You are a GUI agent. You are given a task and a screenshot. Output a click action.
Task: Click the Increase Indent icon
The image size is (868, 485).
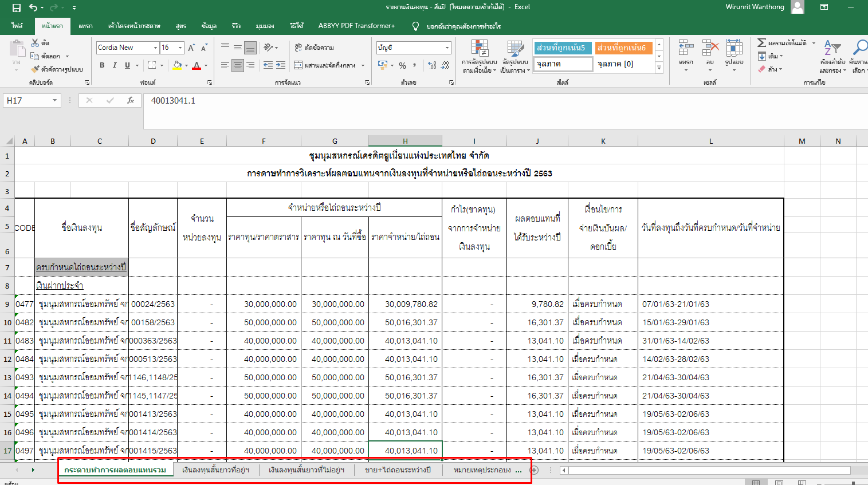tap(280, 65)
